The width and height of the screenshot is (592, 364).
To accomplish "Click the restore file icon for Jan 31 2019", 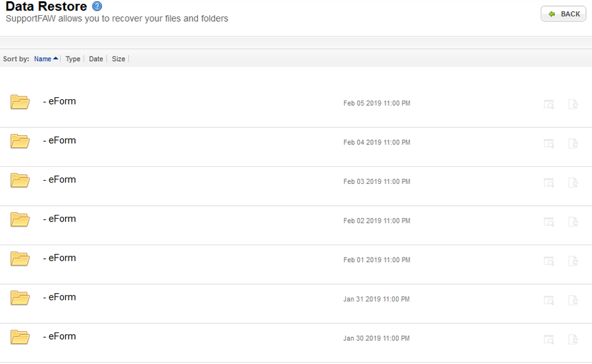I will [x=573, y=300].
